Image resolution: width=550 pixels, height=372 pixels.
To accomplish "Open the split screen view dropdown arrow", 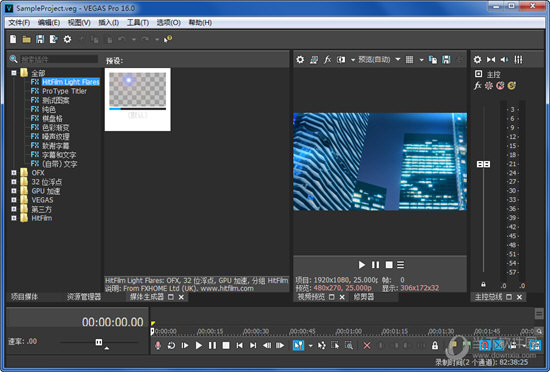I will point(353,60).
